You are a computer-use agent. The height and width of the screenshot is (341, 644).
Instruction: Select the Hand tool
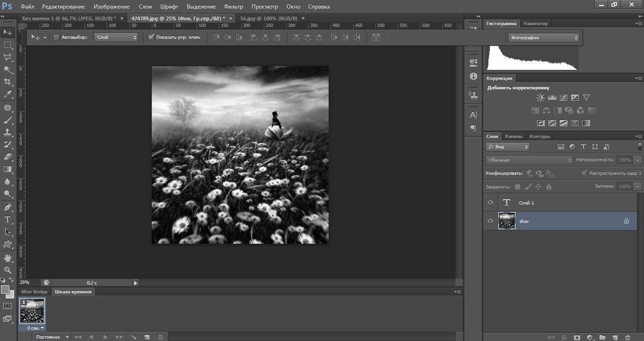pos(8,258)
